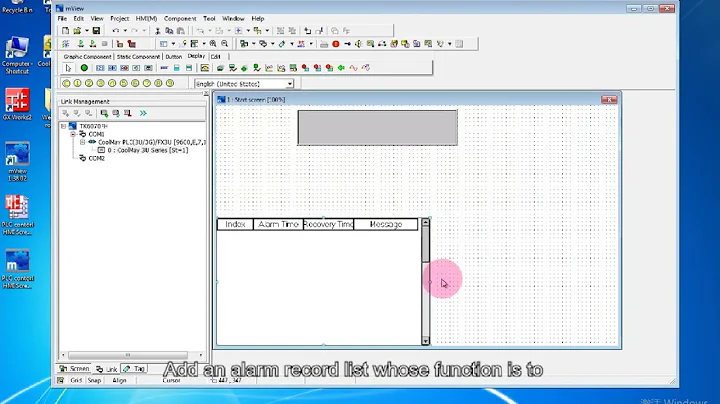Select 0 : CoolMay 3U Series tree item
Screen dimensions: 720x404
pyautogui.click(x=147, y=150)
